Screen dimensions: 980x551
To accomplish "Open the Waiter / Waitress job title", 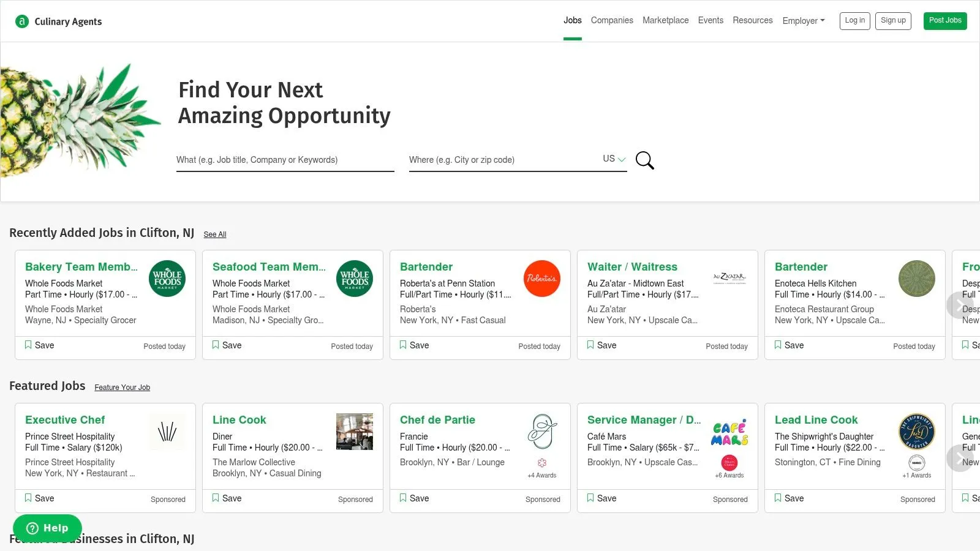I will 632,267.
